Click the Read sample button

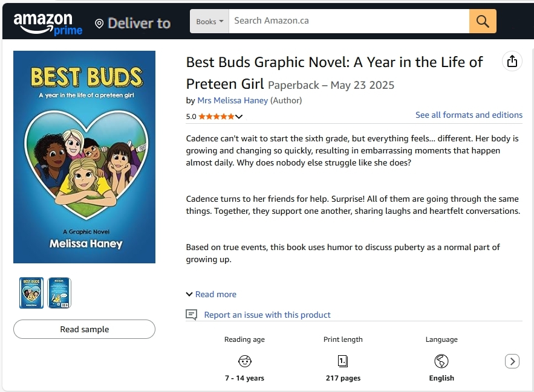pyautogui.click(x=85, y=329)
